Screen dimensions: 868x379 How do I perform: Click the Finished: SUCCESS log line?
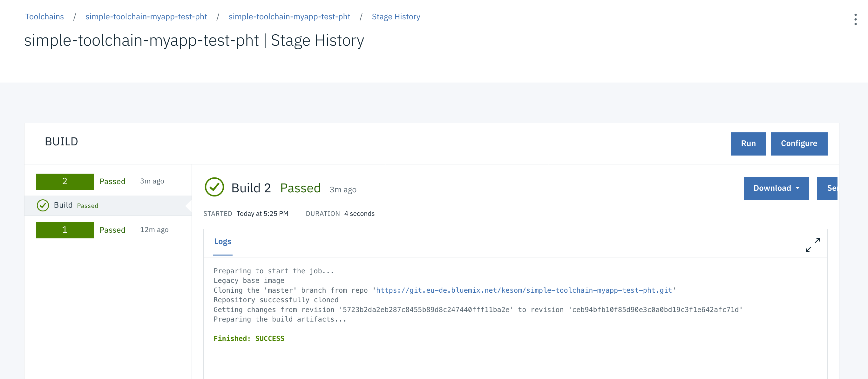[249, 339]
